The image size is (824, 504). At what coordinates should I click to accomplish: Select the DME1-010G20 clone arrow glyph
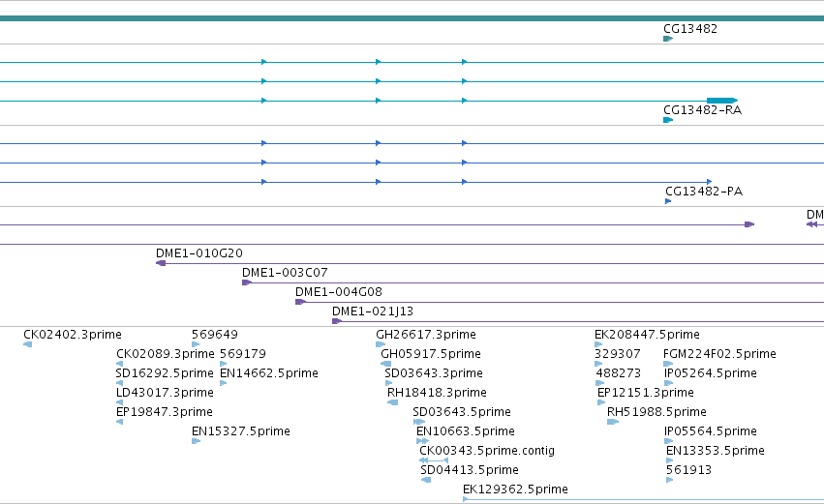coord(161,263)
